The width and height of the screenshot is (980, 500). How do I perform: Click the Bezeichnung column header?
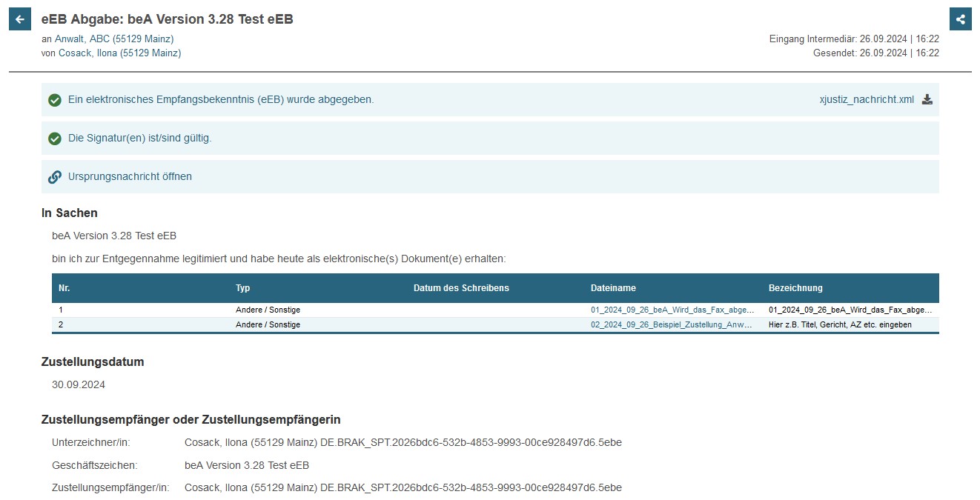click(x=795, y=288)
